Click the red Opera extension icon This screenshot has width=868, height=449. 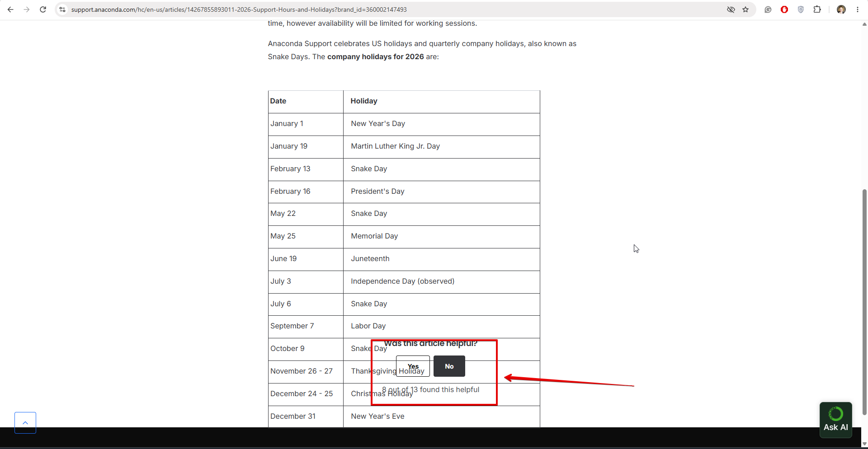click(784, 9)
